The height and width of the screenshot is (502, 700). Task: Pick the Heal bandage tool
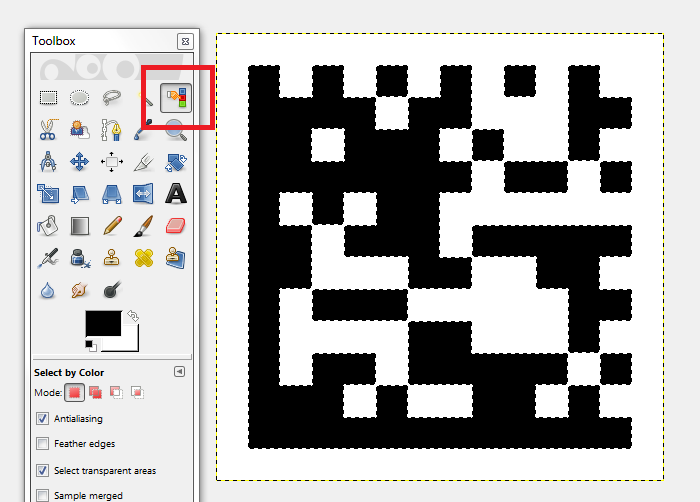click(144, 258)
